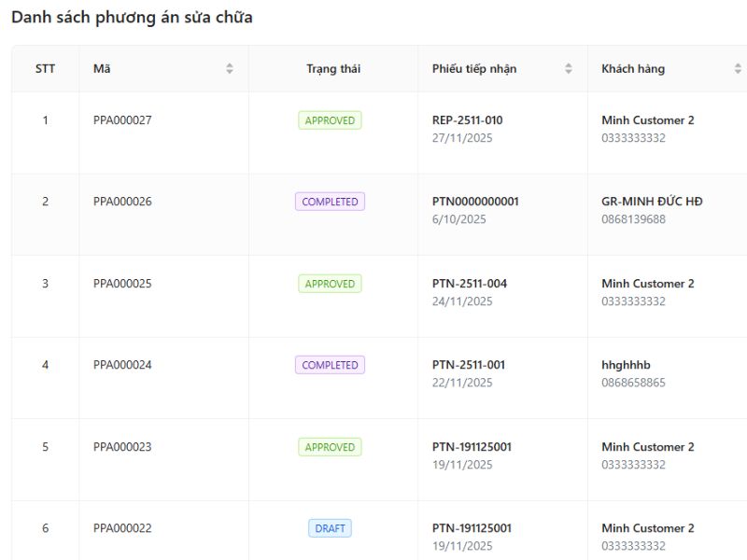The image size is (747, 560).
Task: Click the Danh sách phương án sửa chữa heading
Action: (132, 18)
